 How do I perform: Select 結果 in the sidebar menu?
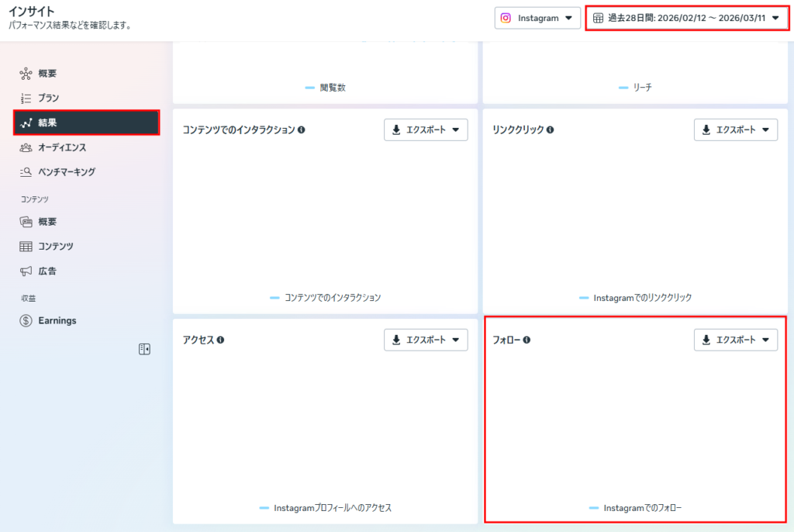[86, 123]
